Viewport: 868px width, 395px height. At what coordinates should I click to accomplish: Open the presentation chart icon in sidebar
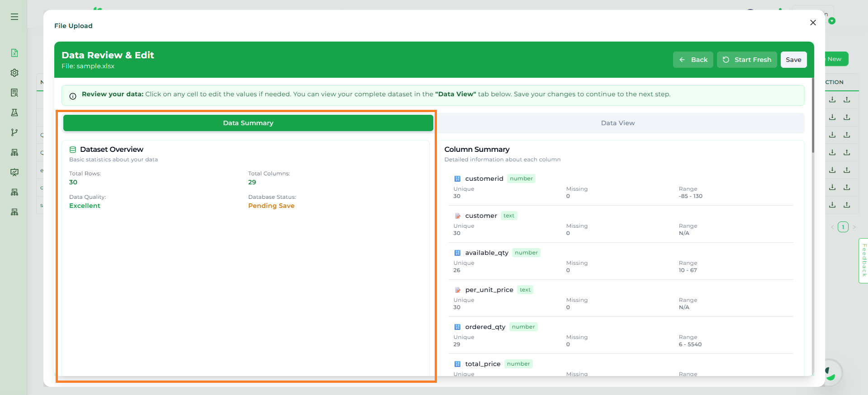pyautogui.click(x=14, y=172)
